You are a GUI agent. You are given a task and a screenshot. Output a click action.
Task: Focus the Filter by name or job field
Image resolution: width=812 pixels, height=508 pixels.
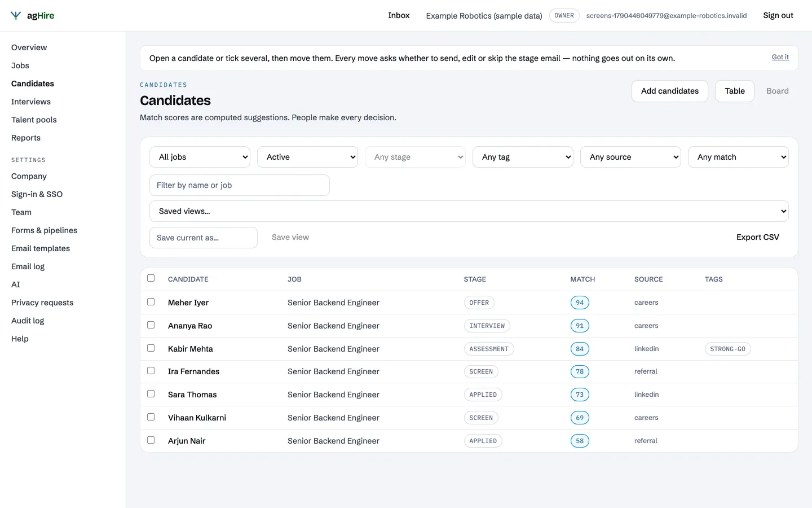(x=240, y=185)
